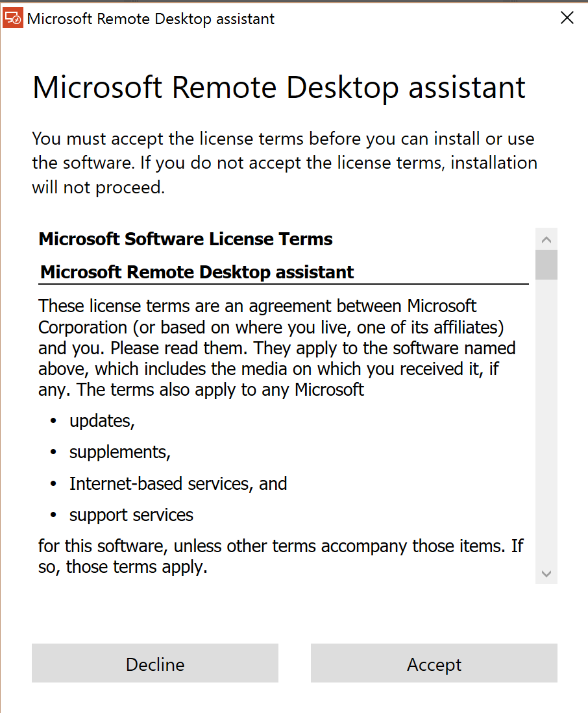Click the final 'those terms apply' paragraph
This screenshot has width=588, height=713.
click(x=279, y=556)
